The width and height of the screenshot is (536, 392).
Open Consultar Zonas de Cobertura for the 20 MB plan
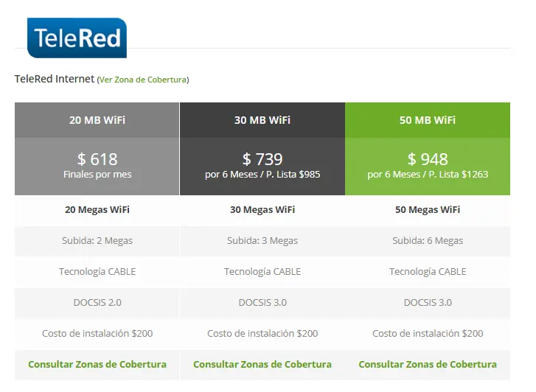pos(97,364)
